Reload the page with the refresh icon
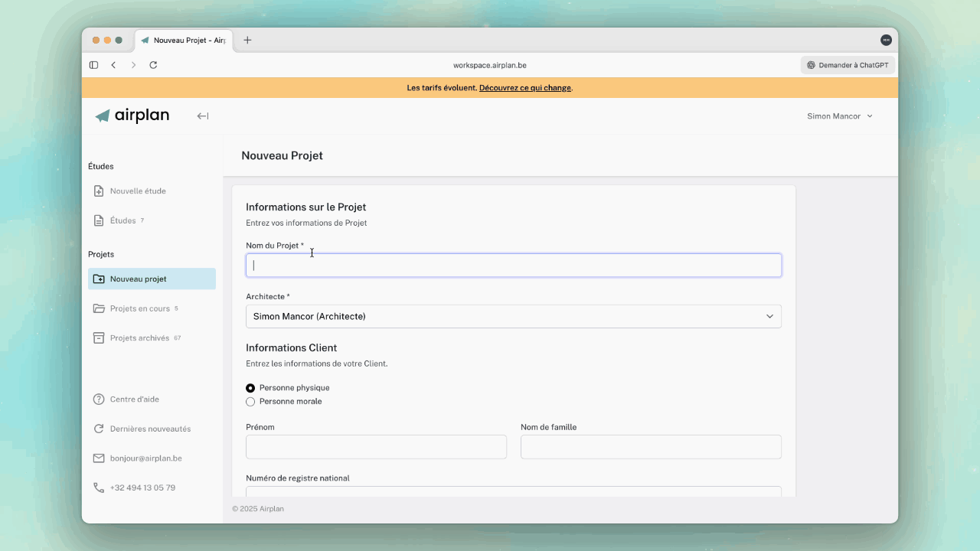 pyautogui.click(x=153, y=65)
